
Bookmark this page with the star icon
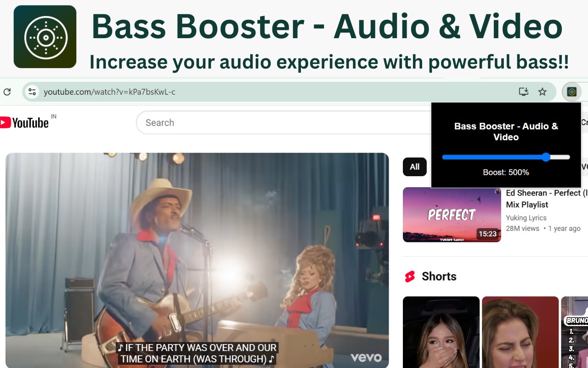(543, 92)
